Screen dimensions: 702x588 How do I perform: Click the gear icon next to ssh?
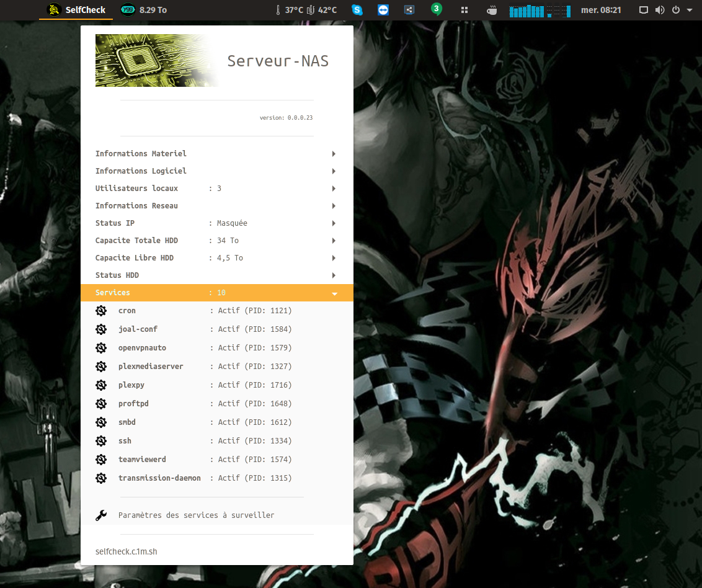(x=101, y=441)
